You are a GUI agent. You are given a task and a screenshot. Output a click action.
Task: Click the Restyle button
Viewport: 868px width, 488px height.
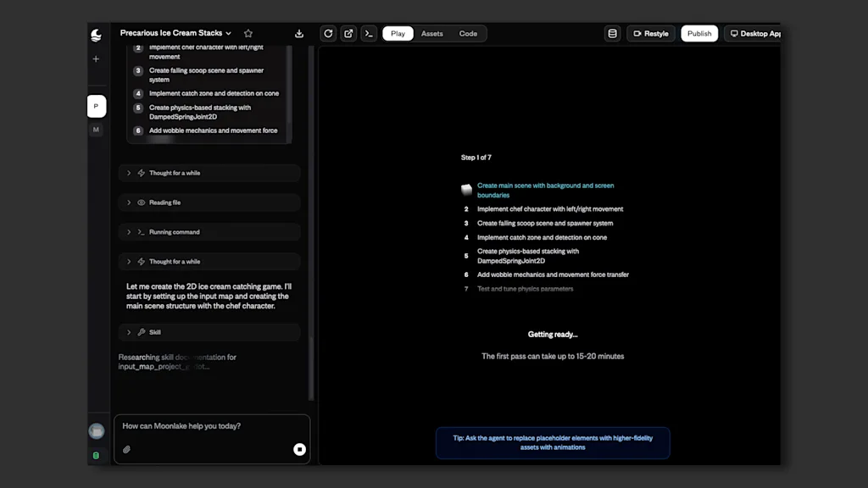point(650,34)
